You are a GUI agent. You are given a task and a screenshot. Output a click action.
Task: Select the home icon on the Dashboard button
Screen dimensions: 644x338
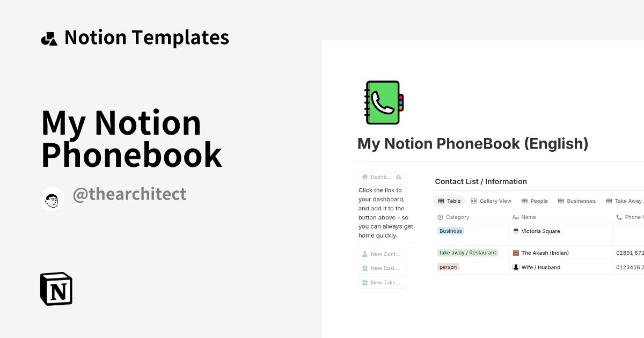click(x=363, y=177)
